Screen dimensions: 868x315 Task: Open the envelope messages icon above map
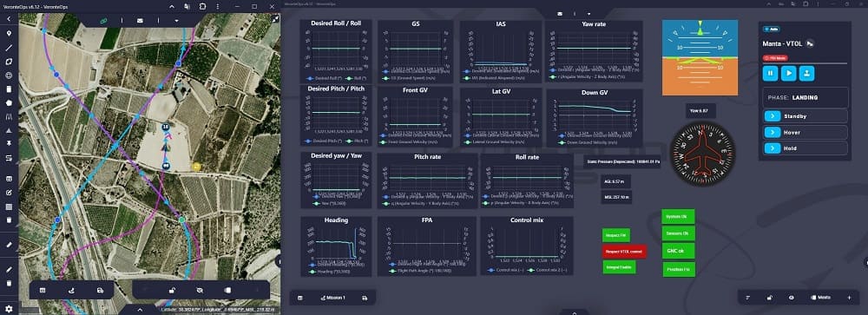coord(140,21)
